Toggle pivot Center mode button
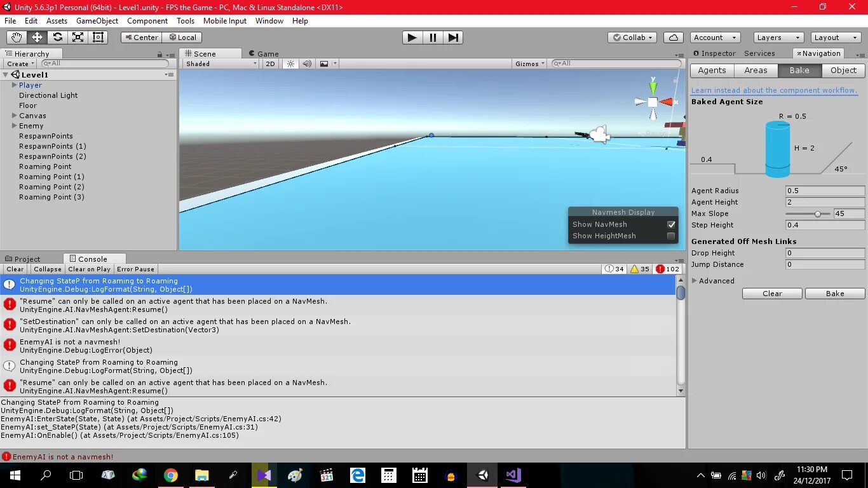The width and height of the screenshot is (868, 488). pos(140,37)
